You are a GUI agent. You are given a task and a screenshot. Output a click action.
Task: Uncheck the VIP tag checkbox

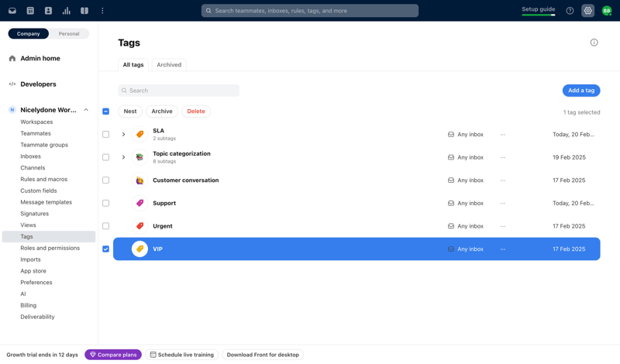[105, 249]
